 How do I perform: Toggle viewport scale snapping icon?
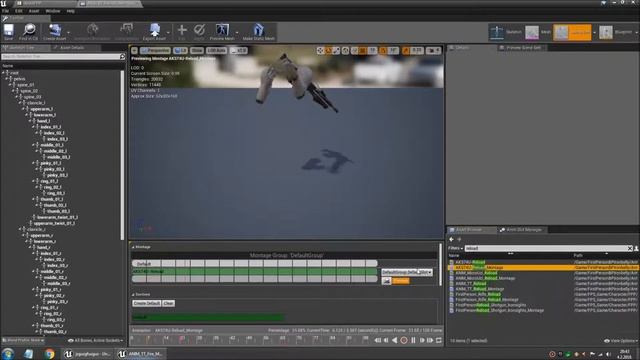coord(406,51)
